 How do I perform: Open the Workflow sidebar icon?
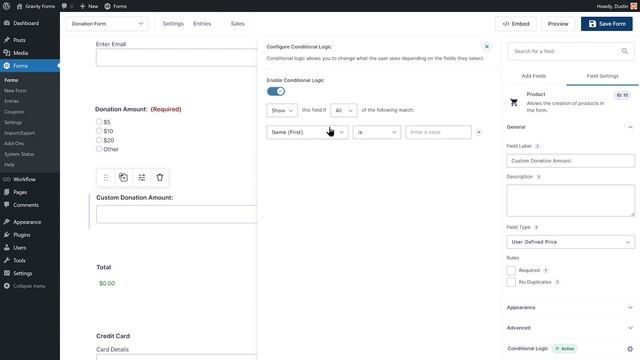(x=7, y=179)
